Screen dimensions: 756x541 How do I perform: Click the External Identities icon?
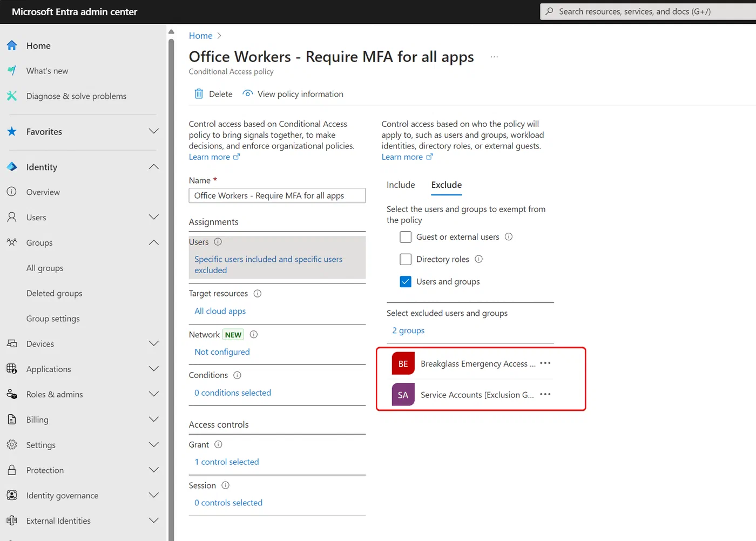click(x=12, y=520)
